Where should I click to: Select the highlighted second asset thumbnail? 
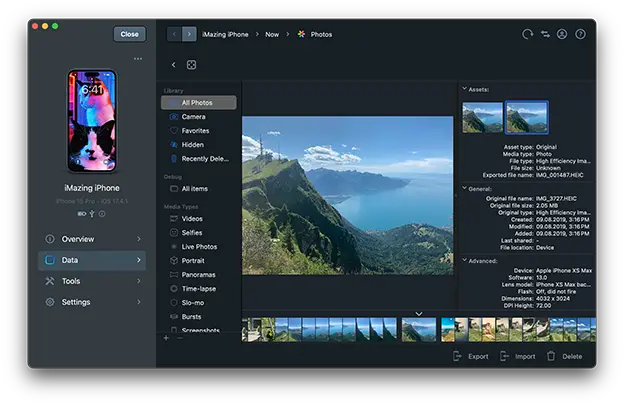pos(526,117)
